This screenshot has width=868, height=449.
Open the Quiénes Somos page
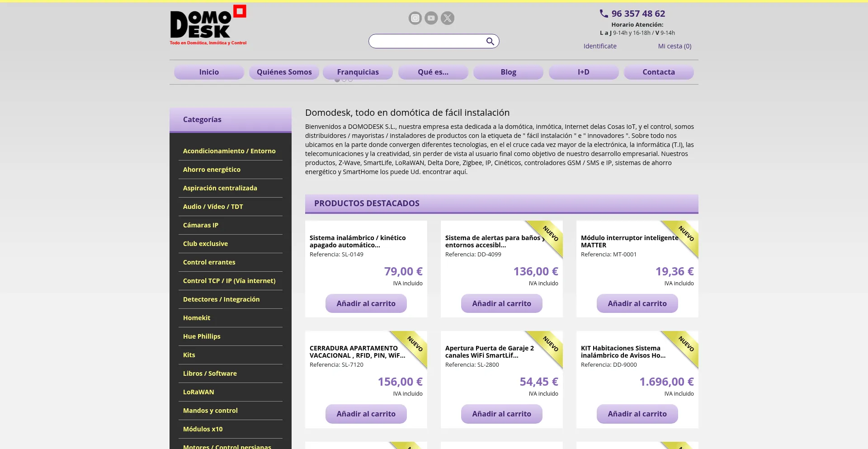click(284, 72)
